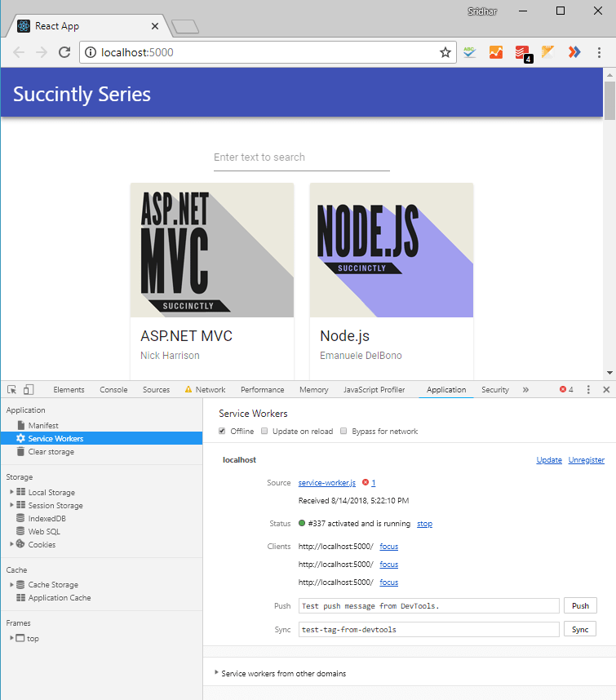Click into the Sync tag text field
616x700 pixels.
[429, 630]
